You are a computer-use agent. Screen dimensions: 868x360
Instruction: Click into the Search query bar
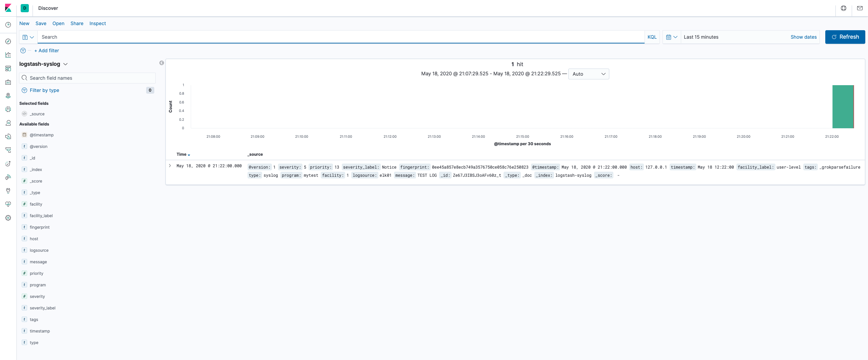pyautogui.click(x=341, y=37)
